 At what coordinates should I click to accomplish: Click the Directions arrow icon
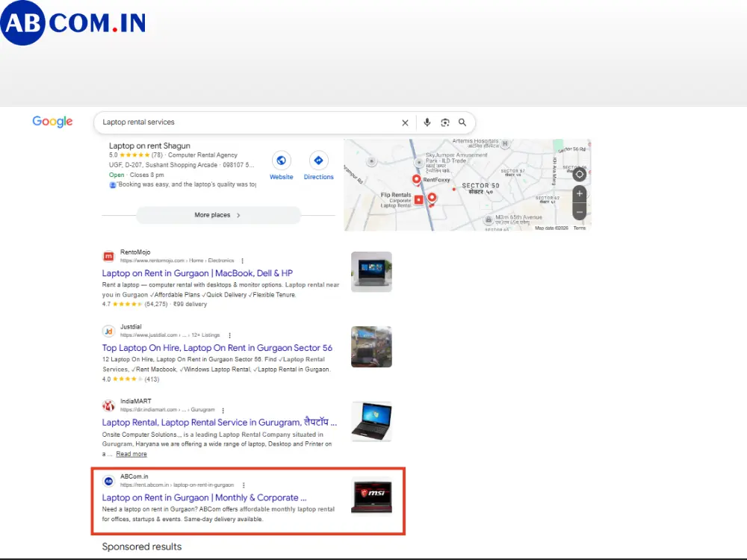(318, 161)
